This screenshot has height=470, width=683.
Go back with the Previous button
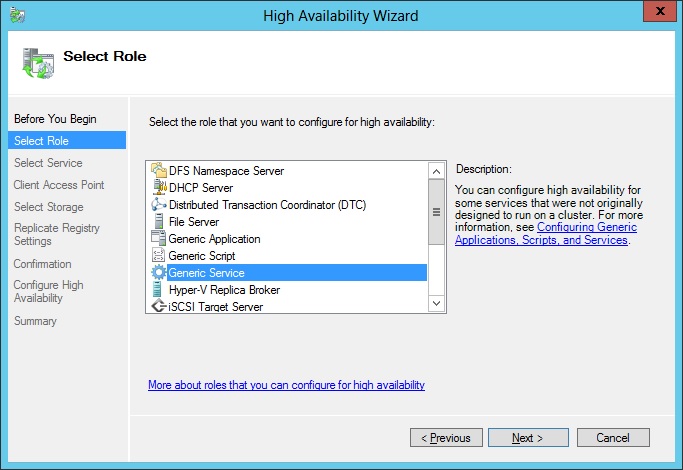coord(446,437)
